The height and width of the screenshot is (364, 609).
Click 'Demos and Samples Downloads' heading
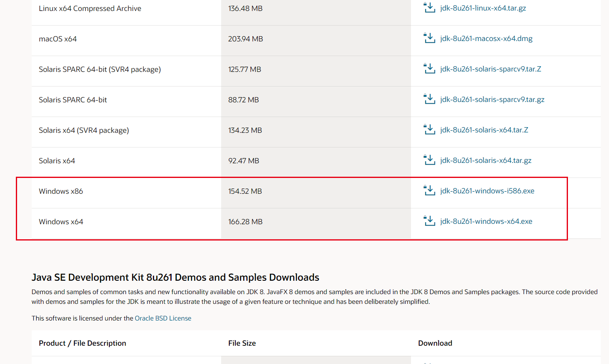point(175,277)
